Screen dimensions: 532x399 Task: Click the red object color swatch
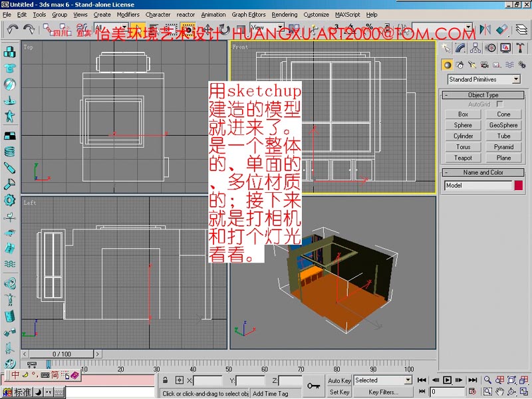pyautogui.click(x=519, y=186)
